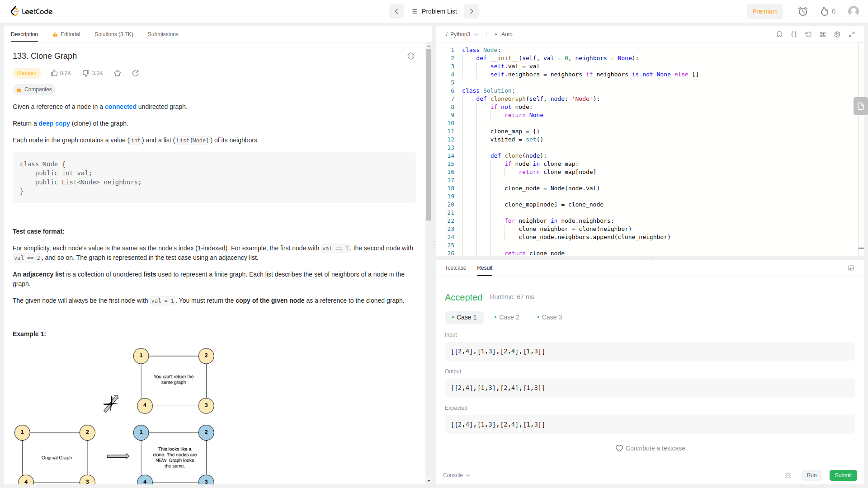Open the editor settings gear
The height and width of the screenshot is (488, 868).
[x=837, y=34]
